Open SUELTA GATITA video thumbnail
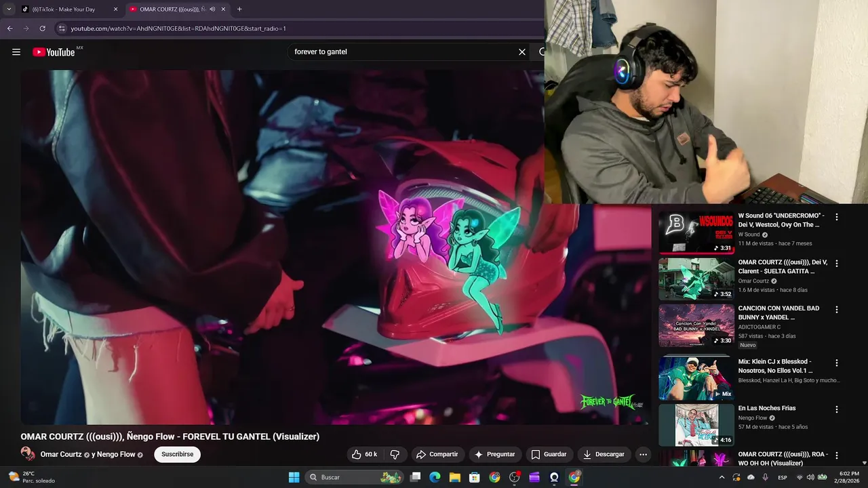868x488 pixels. (x=696, y=279)
